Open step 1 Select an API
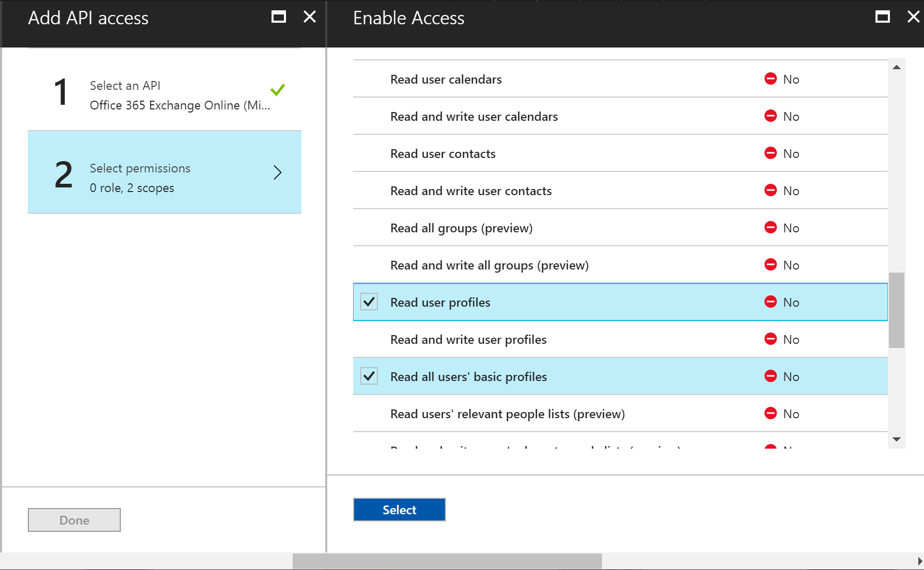 (x=164, y=95)
